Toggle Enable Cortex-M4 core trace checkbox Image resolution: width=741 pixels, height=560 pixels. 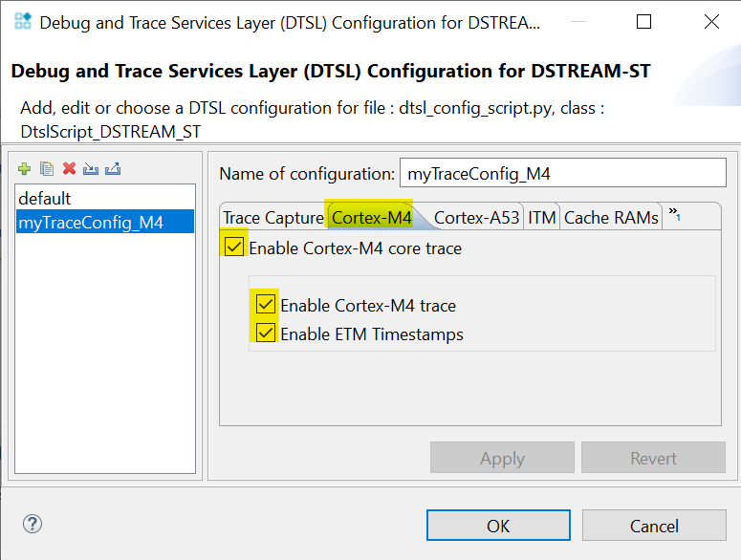coord(234,247)
